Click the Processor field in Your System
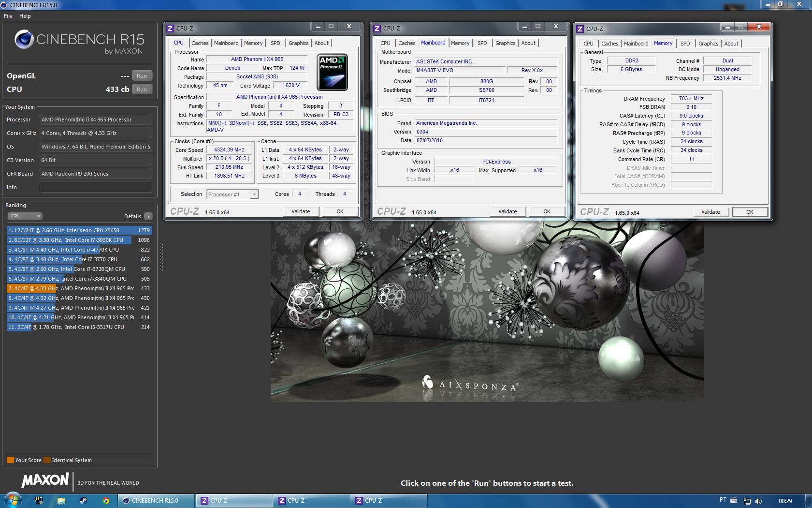 (96, 120)
